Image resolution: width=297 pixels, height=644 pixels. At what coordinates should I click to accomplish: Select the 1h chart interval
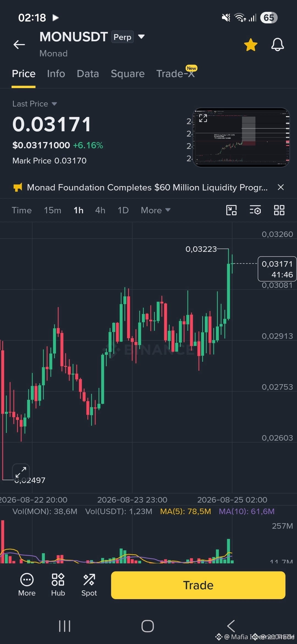click(78, 210)
